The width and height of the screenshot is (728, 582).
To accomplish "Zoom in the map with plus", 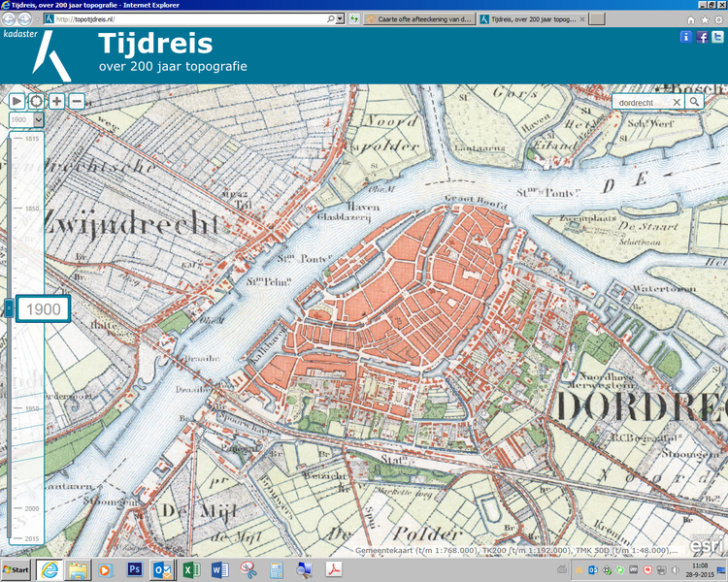I will tap(56, 101).
